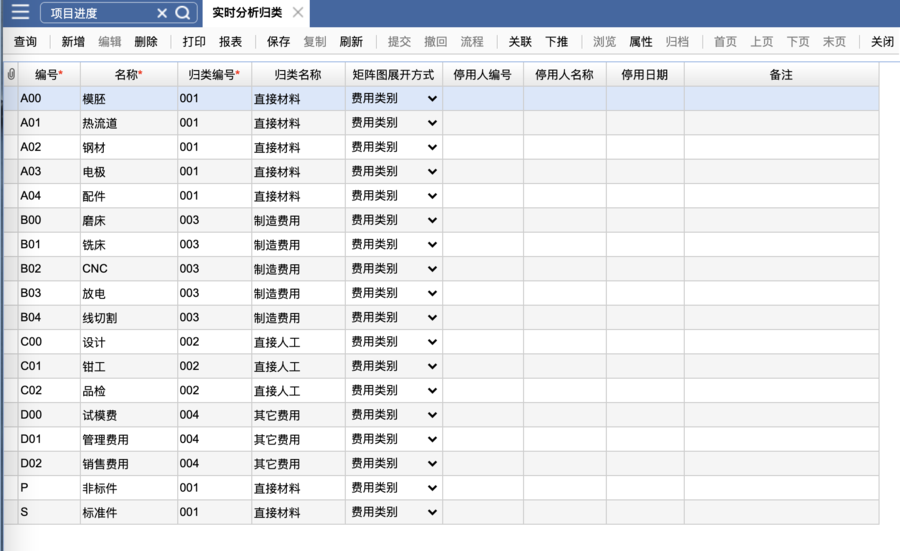900x551 pixels.
Task: Click 直接人工 in row C00
Action: [x=298, y=342]
